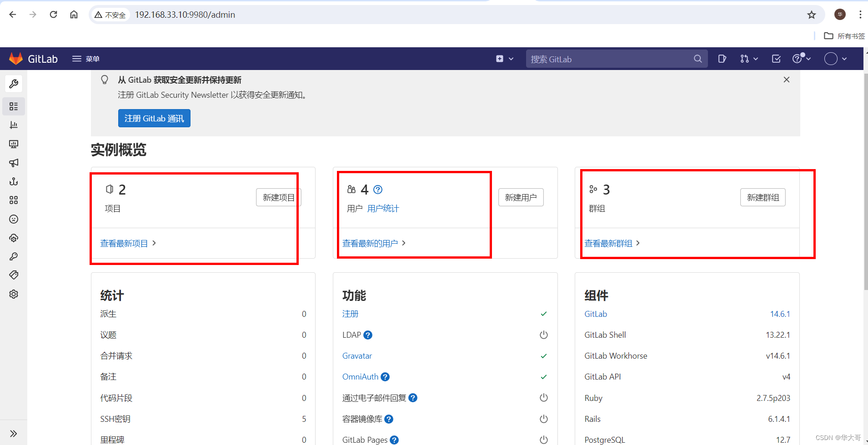Open the system hooks anchor icon
Image resolution: width=868 pixels, height=445 pixels.
[x=14, y=181]
